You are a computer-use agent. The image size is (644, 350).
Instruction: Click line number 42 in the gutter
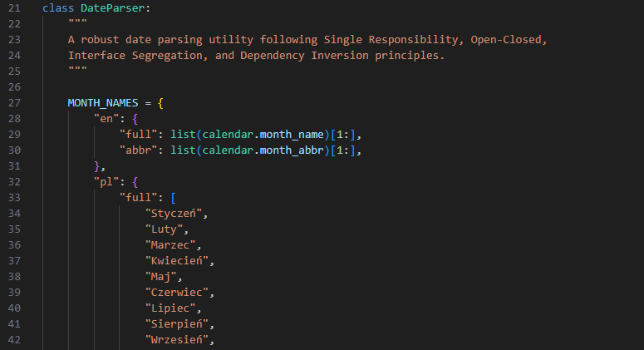(x=14, y=340)
